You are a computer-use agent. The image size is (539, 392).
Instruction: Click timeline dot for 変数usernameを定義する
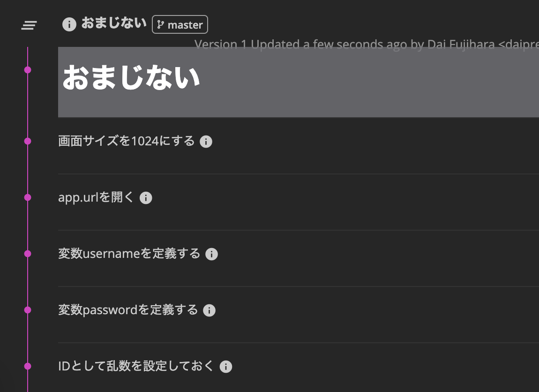[x=28, y=254]
